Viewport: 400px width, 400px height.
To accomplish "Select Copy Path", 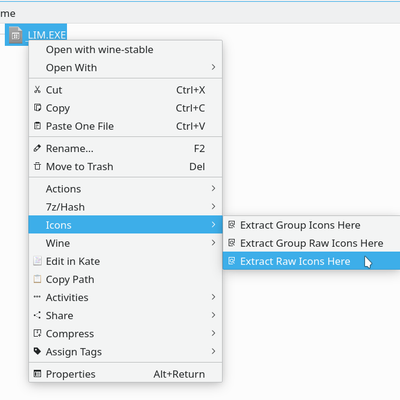I will coord(125,279).
